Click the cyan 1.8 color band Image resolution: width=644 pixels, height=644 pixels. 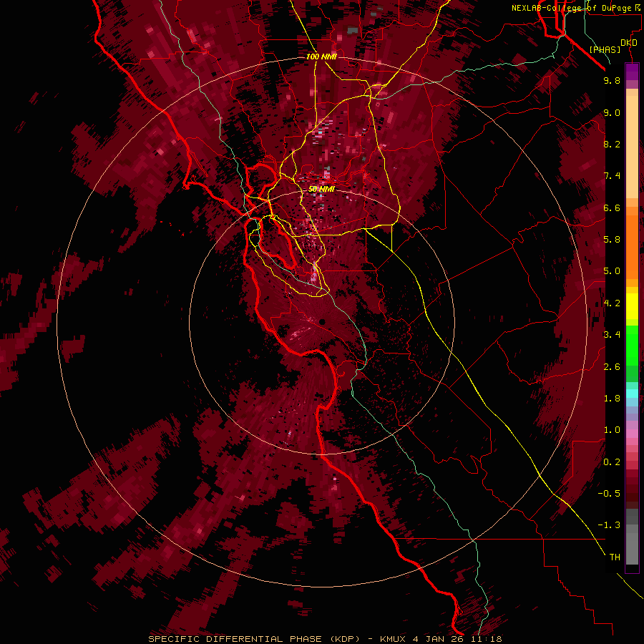(x=632, y=394)
